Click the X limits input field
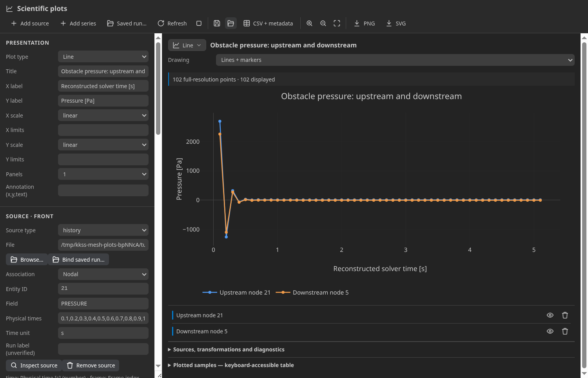 click(103, 130)
